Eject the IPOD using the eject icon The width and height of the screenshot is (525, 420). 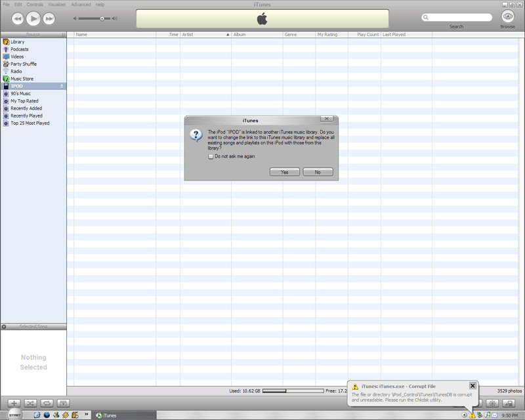(x=62, y=86)
